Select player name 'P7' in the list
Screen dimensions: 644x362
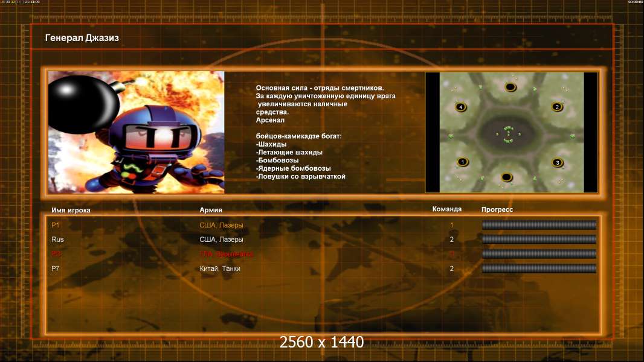56,268
